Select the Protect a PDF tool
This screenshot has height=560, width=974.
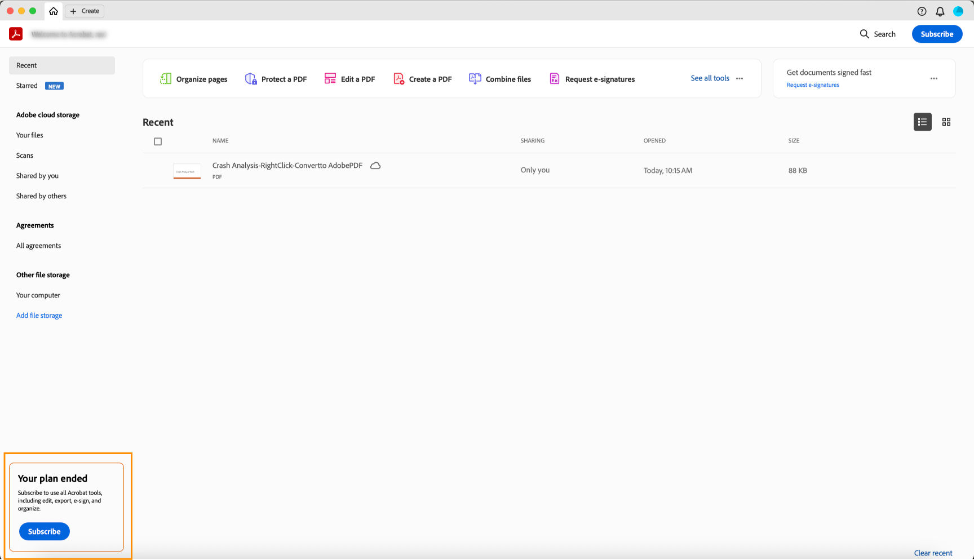tap(276, 79)
